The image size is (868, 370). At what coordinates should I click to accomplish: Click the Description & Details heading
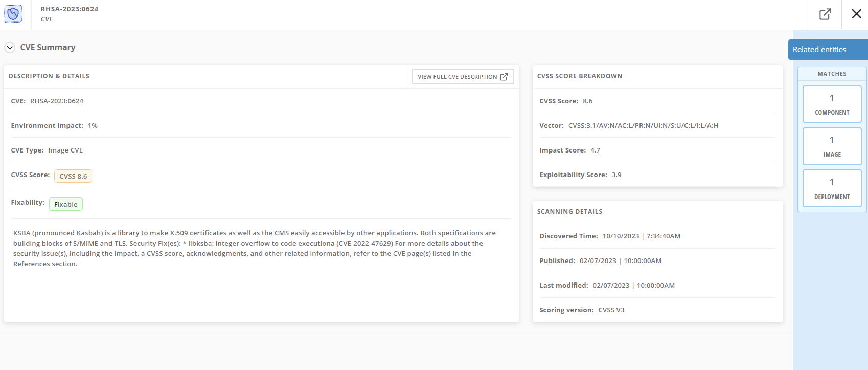tap(49, 76)
